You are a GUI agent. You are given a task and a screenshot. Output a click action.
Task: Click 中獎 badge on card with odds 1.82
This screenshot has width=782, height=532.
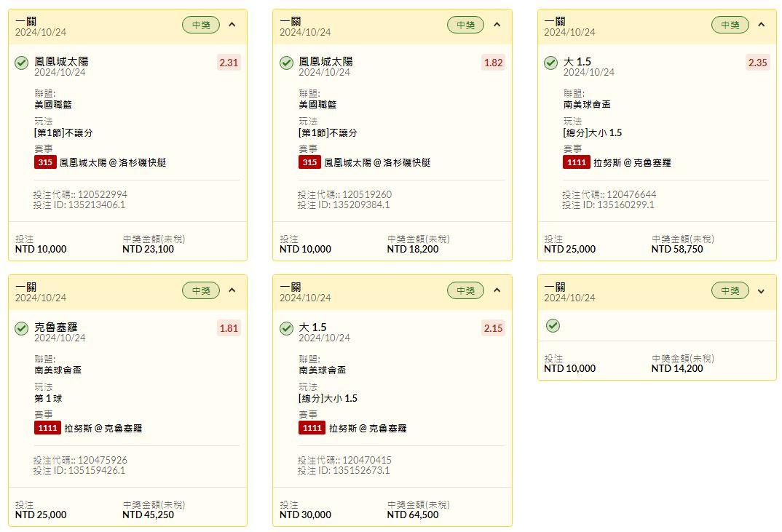[465, 25]
